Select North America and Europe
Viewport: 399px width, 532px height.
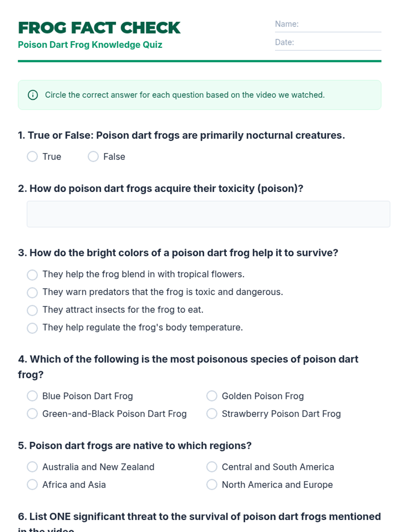[212, 485]
